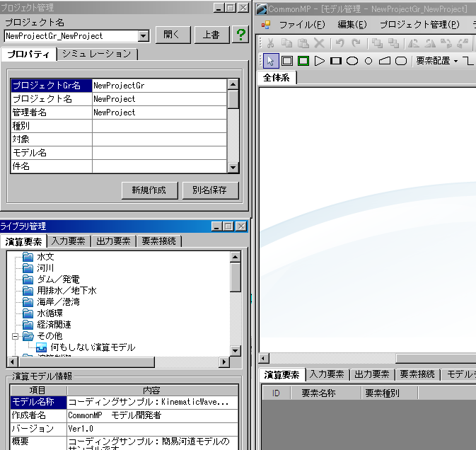
Task: Click the Redo arrow icon
Action: click(356, 43)
